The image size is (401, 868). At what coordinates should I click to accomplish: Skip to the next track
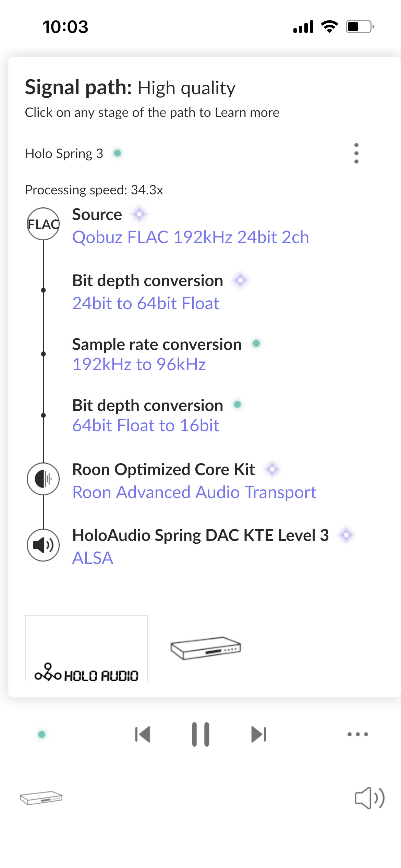point(258,734)
